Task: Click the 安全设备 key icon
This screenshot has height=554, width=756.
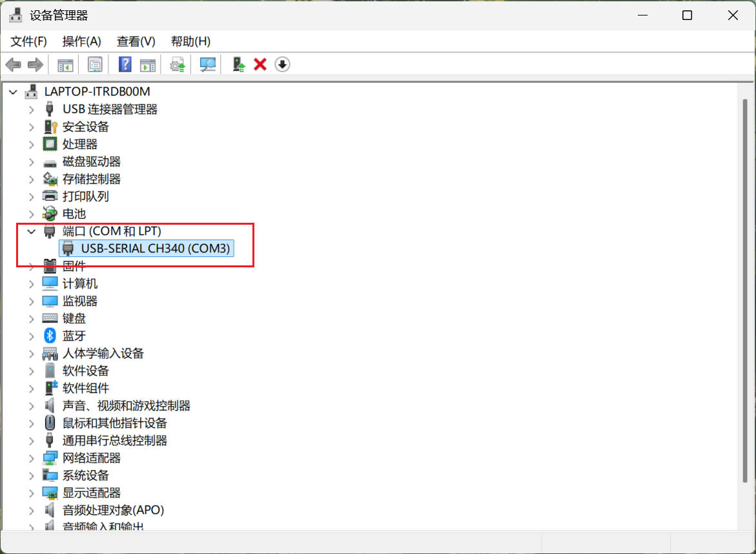Action: (50, 127)
